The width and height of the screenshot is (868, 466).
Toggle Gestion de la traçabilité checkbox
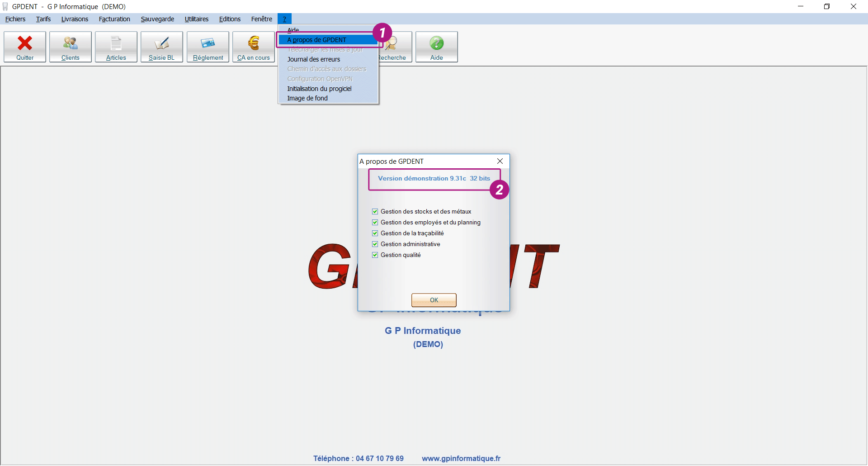click(375, 233)
